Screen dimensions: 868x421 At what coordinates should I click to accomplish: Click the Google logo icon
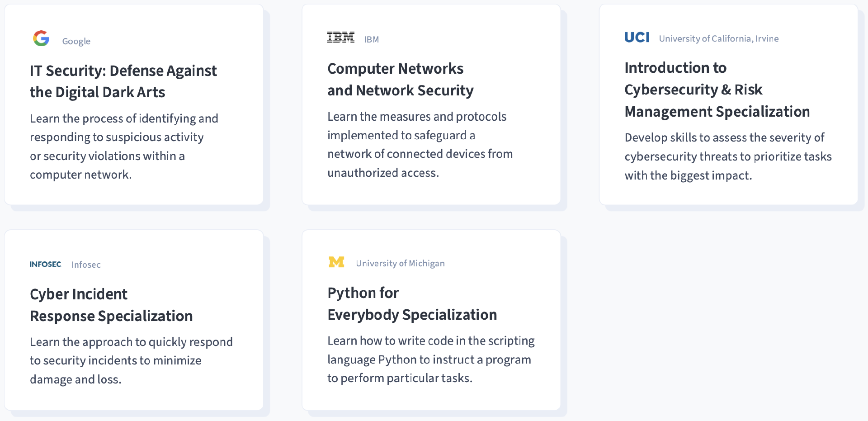click(x=41, y=39)
